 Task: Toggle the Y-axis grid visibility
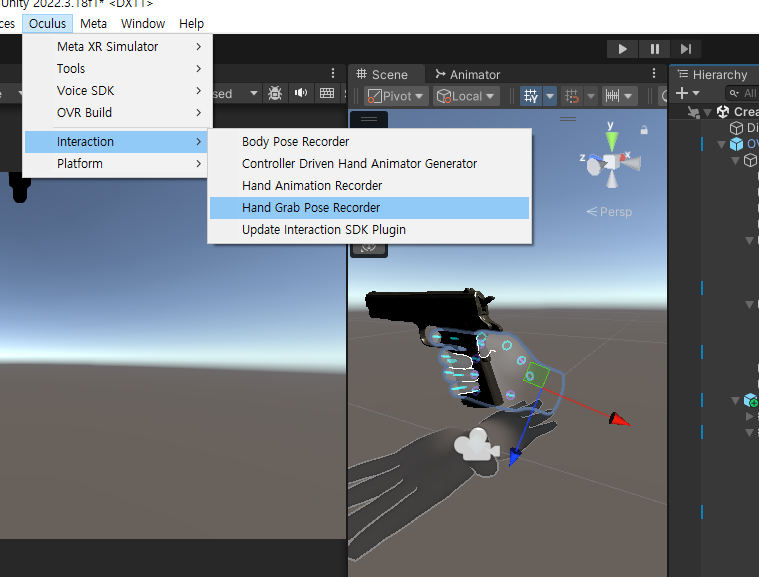(x=531, y=96)
